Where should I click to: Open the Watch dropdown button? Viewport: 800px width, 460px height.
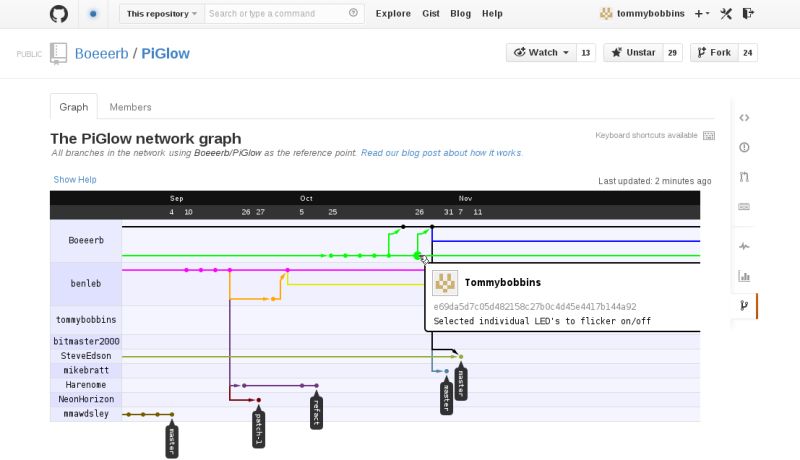(541, 53)
